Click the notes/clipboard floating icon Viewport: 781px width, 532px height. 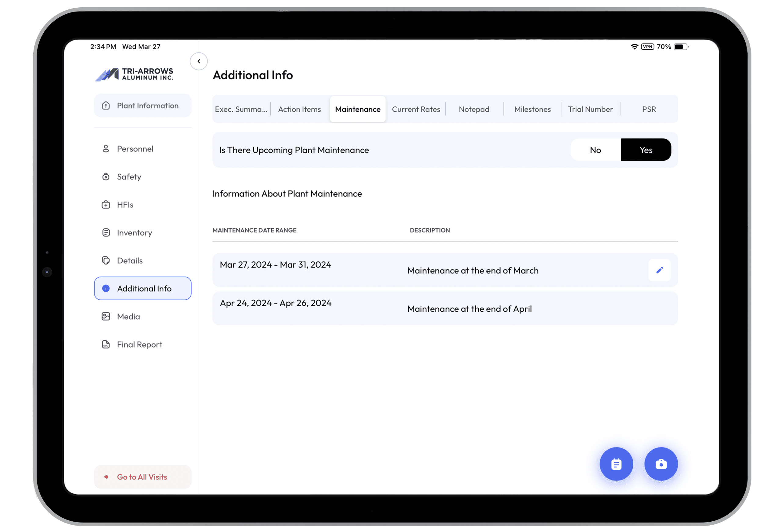[x=617, y=464]
